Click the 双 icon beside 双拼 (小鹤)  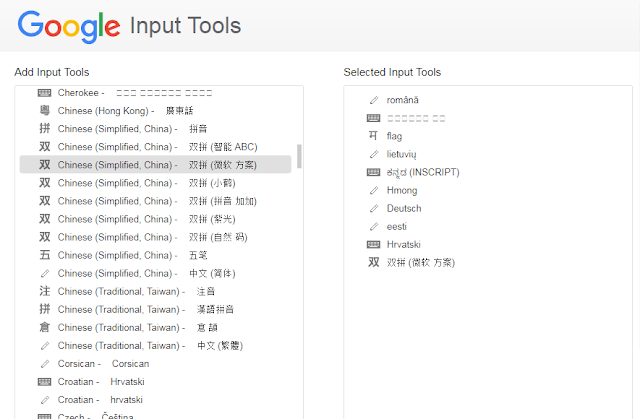click(x=44, y=183)
